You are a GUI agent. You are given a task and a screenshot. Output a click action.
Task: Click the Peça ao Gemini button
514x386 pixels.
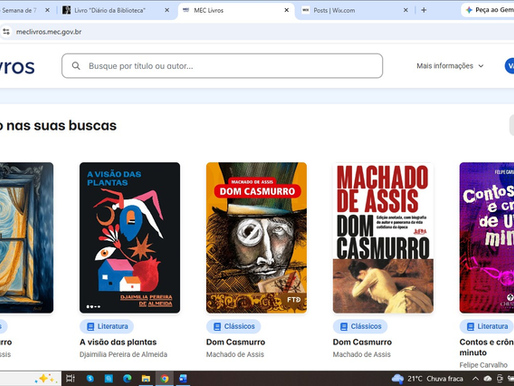coord(489,10)
